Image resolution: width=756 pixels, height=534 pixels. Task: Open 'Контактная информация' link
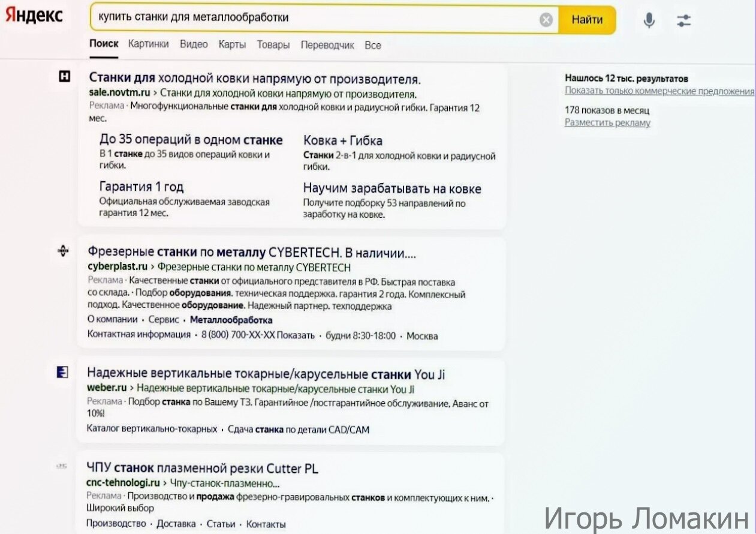139,335
